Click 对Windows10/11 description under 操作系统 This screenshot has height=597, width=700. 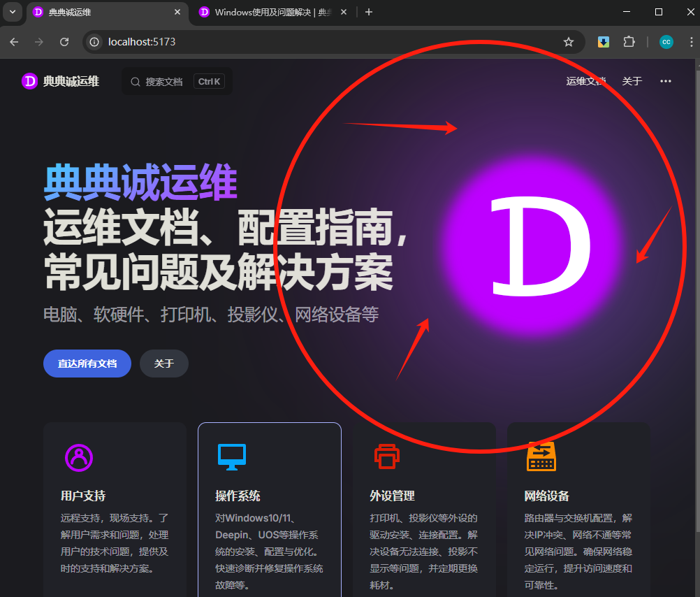(x=269, y=552)
